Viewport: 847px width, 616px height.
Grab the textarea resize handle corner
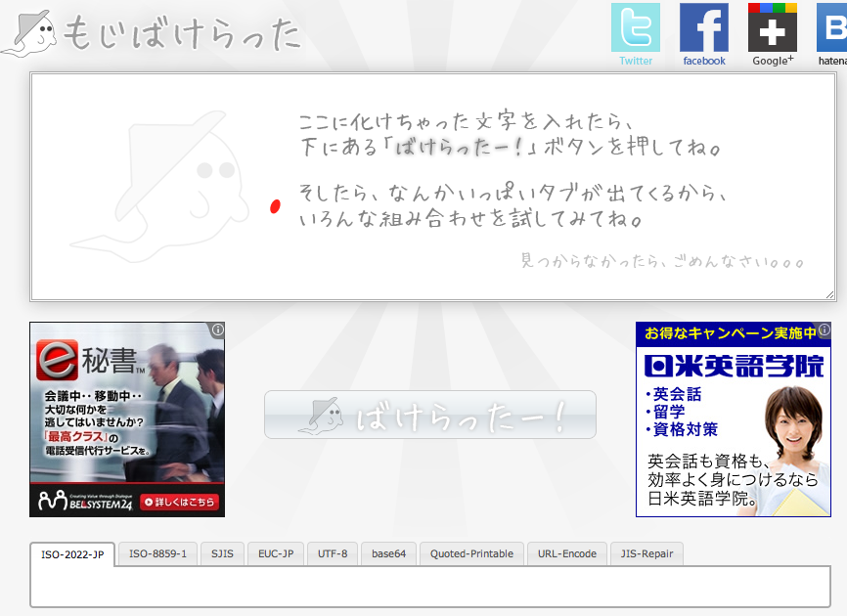(830, 294)
